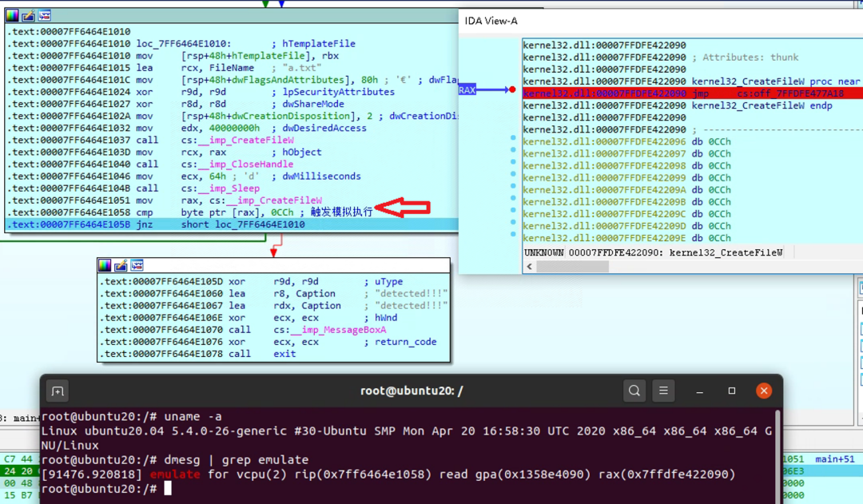Click the left scroll arrow in IDA View-A
863x504 pixels.
(x=530, y=266)
